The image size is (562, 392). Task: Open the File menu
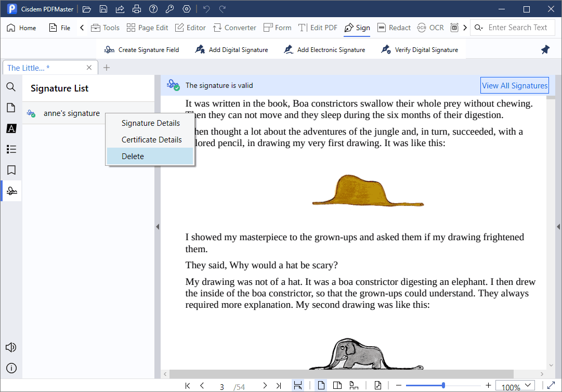tap(59, 28)
